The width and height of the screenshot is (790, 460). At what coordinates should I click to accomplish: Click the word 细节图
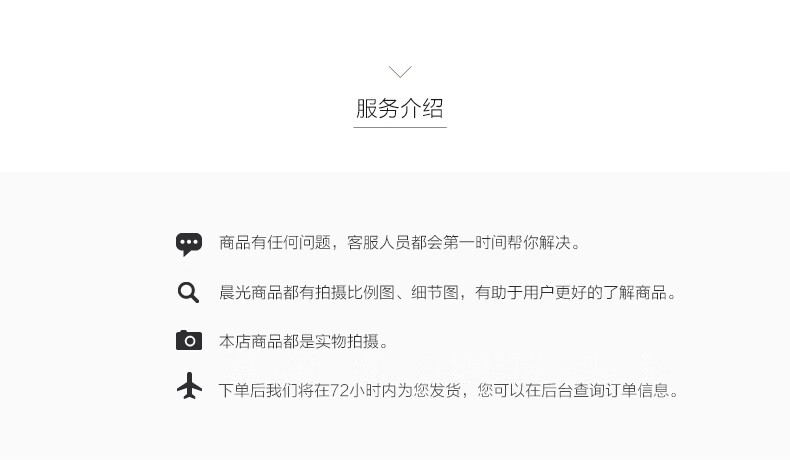(x=435, y=292)
